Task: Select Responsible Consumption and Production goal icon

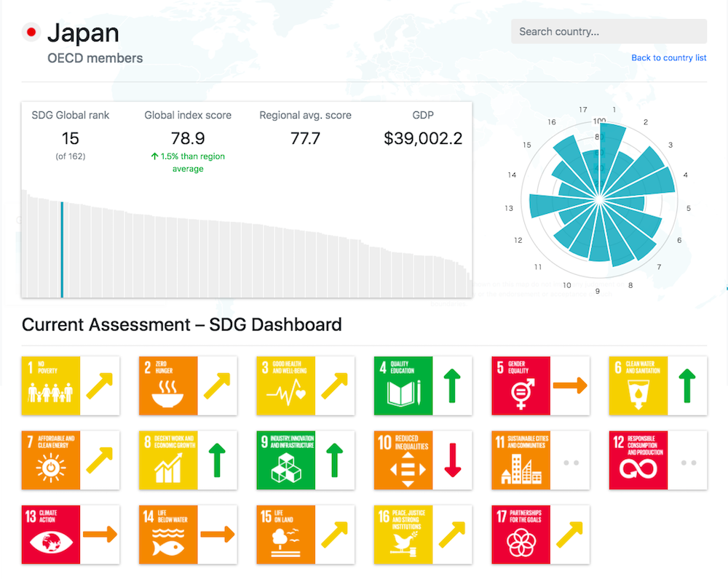Action: [638, 460]
